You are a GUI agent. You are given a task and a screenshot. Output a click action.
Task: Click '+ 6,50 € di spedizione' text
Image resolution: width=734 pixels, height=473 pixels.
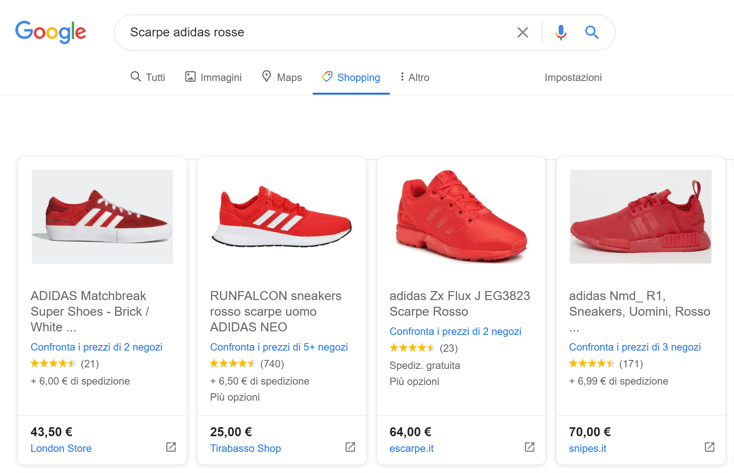(x=259, y=381)
